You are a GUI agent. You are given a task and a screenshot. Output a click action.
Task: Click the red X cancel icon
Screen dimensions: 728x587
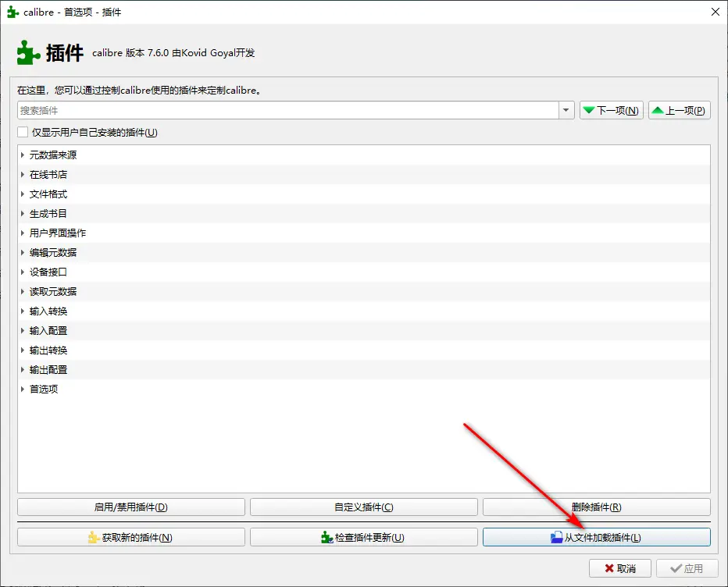coord(608,568)
